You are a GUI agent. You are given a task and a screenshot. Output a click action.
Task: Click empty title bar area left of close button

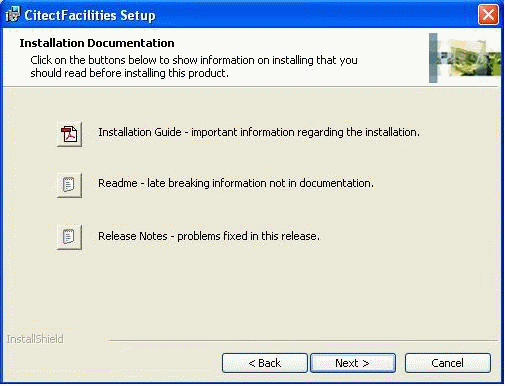pyautogui.click(x=317, y=15)
